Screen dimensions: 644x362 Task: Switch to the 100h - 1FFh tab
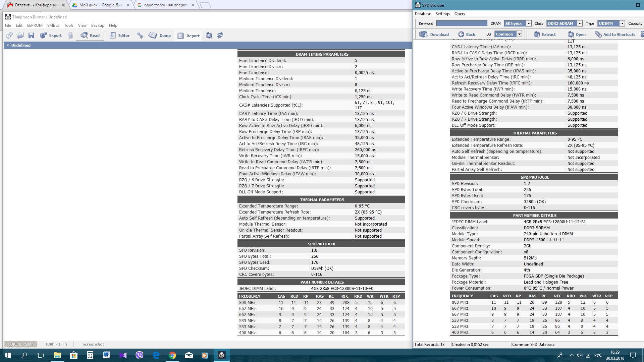(56, 344)
